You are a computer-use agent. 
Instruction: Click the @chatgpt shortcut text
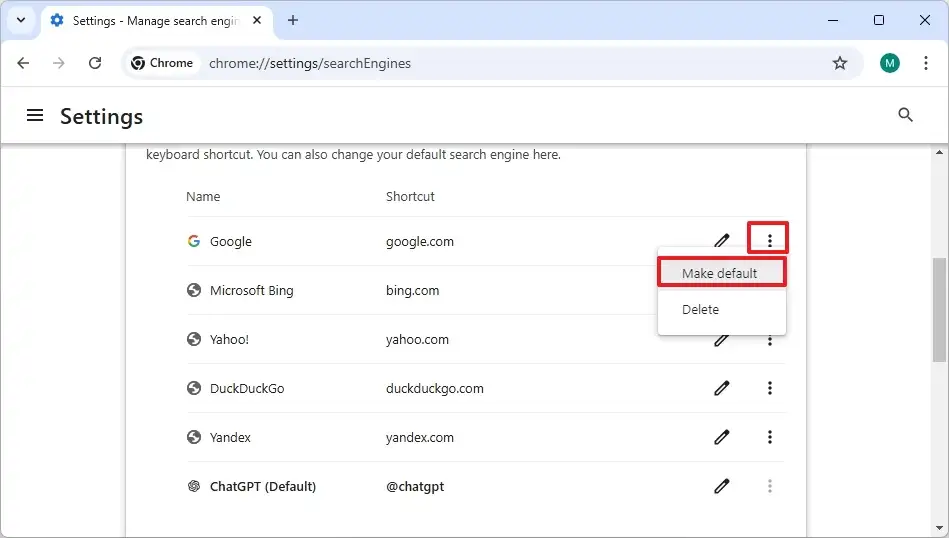415,487
